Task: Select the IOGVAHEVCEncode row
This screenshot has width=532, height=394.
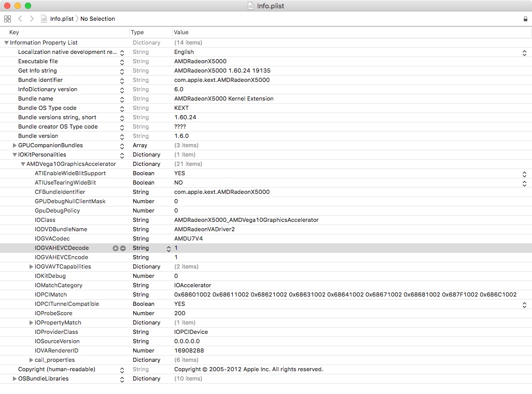Action: pos(266,257)
